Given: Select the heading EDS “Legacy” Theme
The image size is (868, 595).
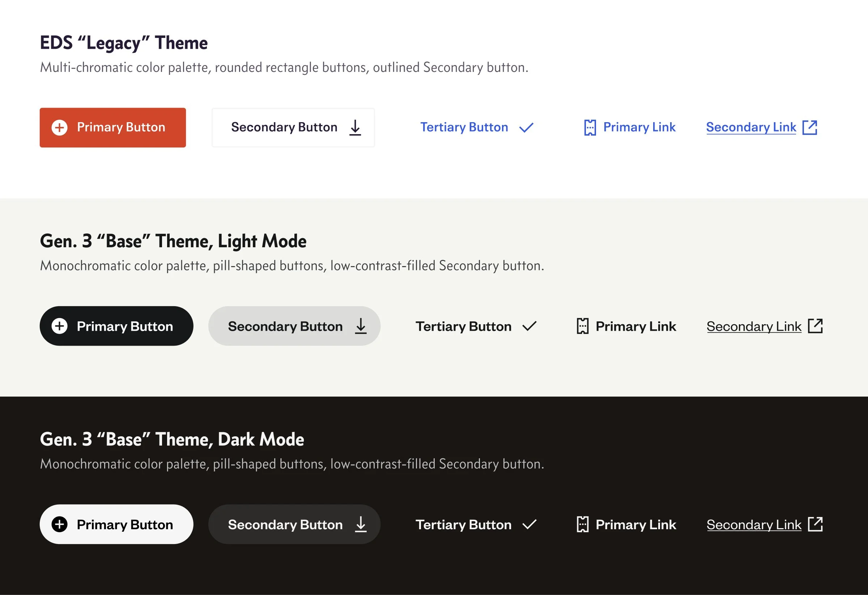Looking at the screenshot, I should coord(124,43).
